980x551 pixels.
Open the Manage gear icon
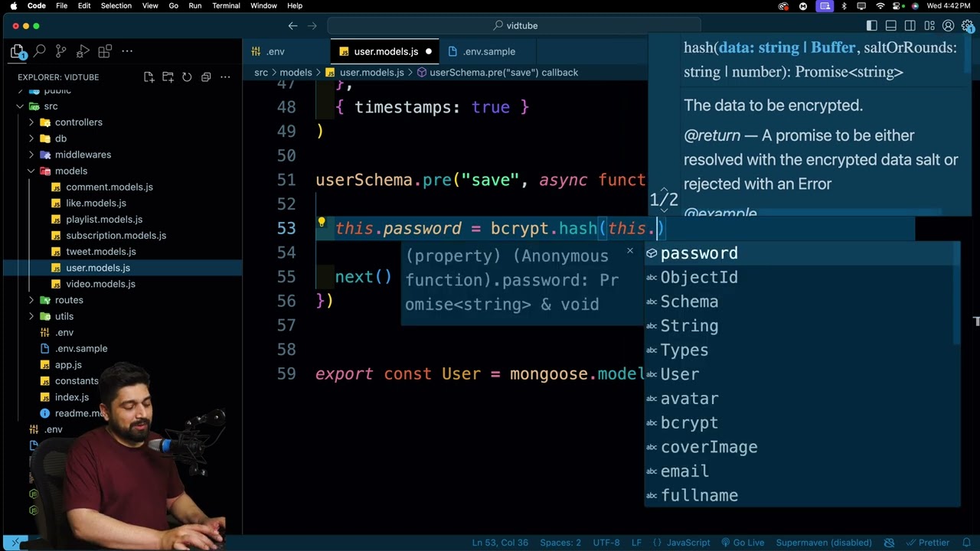tap(968, 26)
